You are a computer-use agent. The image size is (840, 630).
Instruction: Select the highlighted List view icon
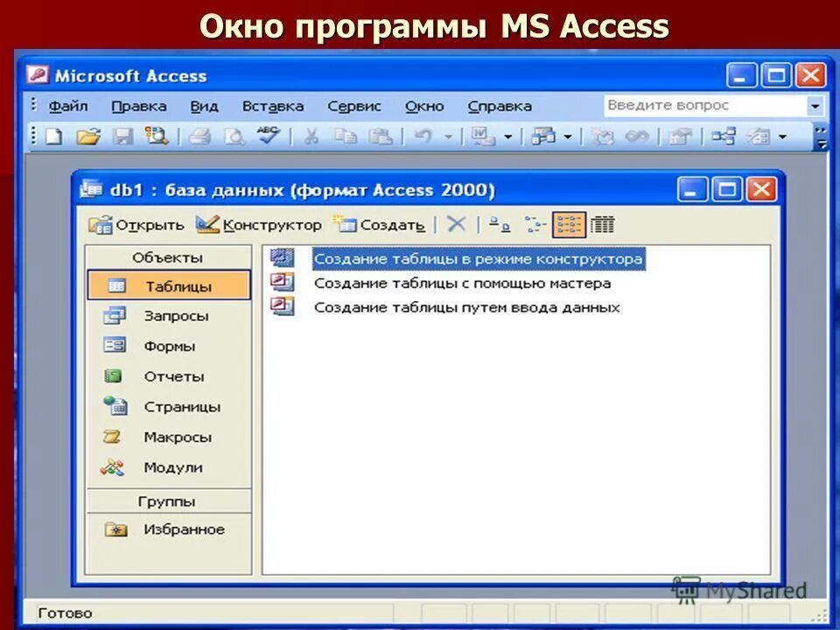(569, 225)
